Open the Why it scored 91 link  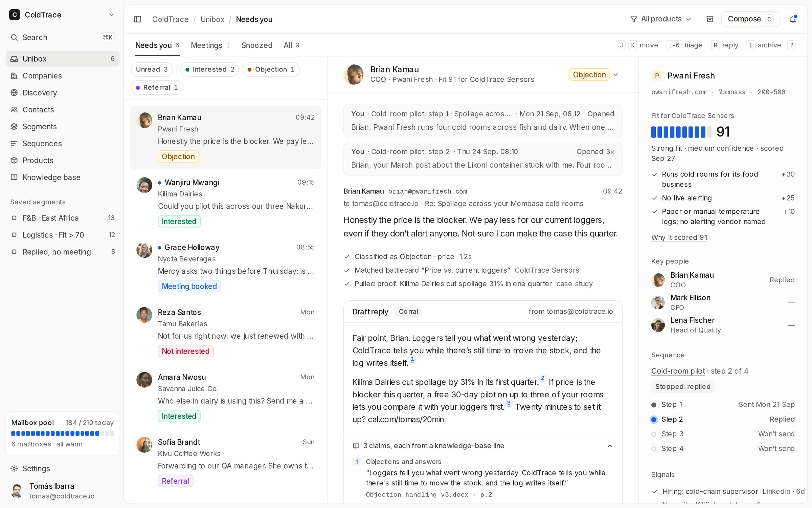point(679,237)
